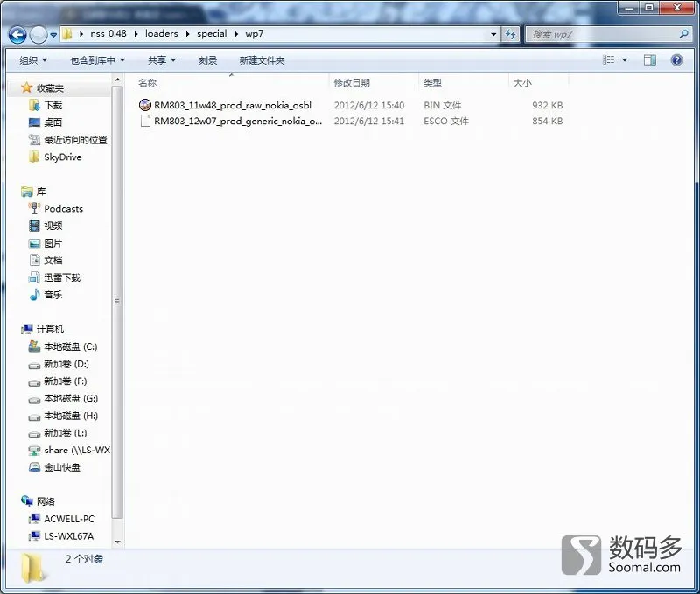Sort by the 名称 column header
This screenshot has height=594, width=700.
point(148,82)
